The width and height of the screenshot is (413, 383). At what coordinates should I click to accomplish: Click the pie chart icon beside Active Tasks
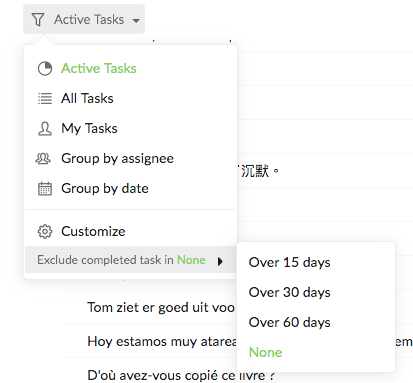pos(45,69)
